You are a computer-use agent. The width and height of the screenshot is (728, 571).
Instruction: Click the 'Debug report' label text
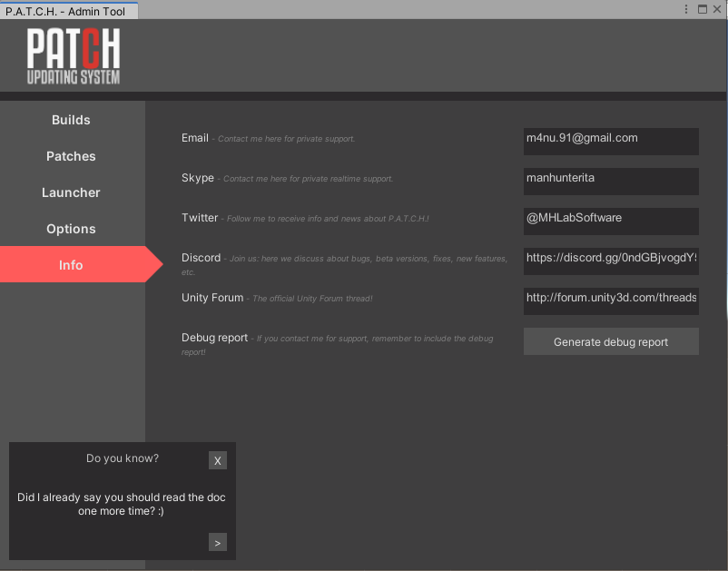tap(214, 338)
